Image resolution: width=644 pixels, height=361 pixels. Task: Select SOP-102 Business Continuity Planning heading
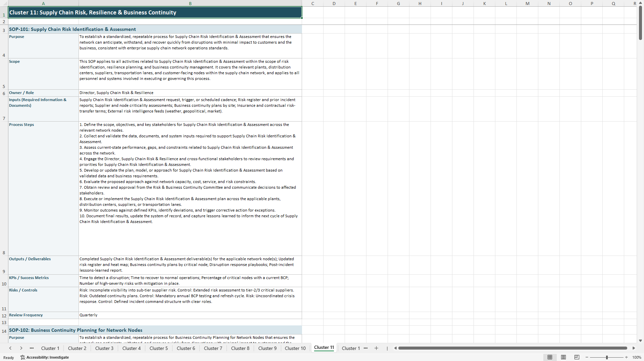[155, 330]
